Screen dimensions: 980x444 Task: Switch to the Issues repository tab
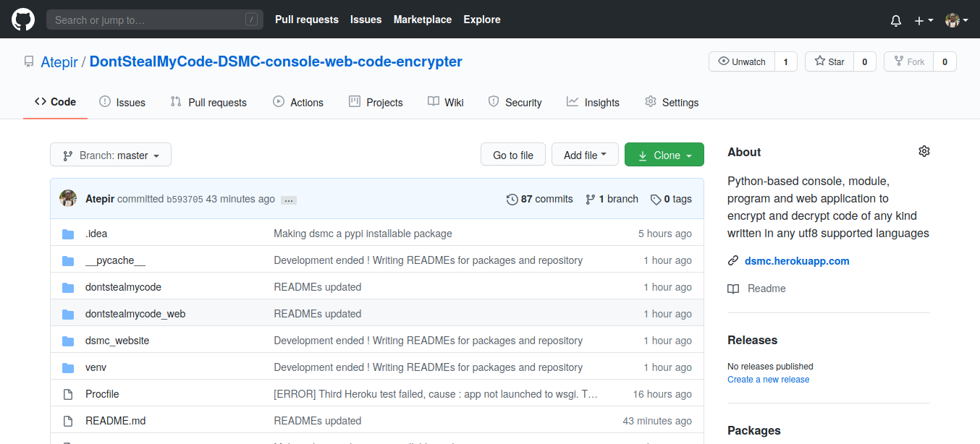pos(122,102)
